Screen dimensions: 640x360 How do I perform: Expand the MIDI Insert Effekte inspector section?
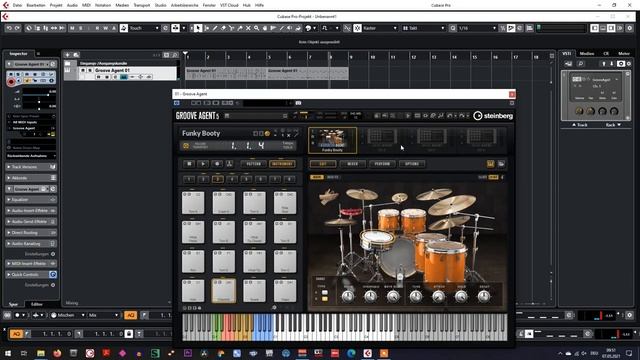[x=31, y=264]
